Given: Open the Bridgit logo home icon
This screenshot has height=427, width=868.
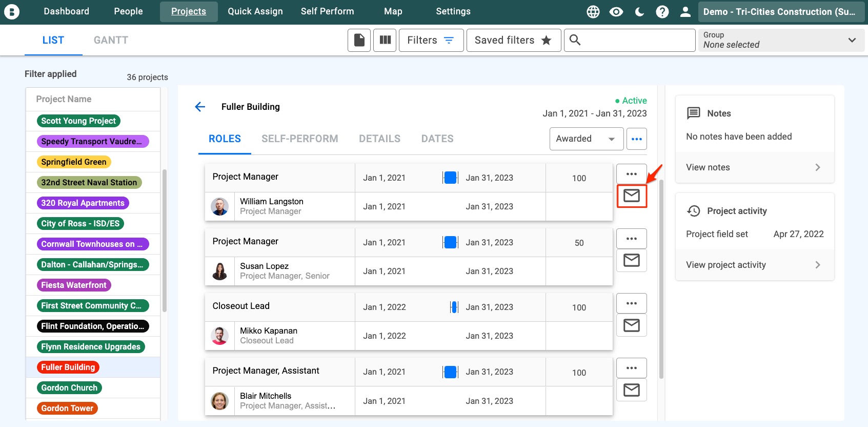Looking at the screenshot, I should click(11, 11).
